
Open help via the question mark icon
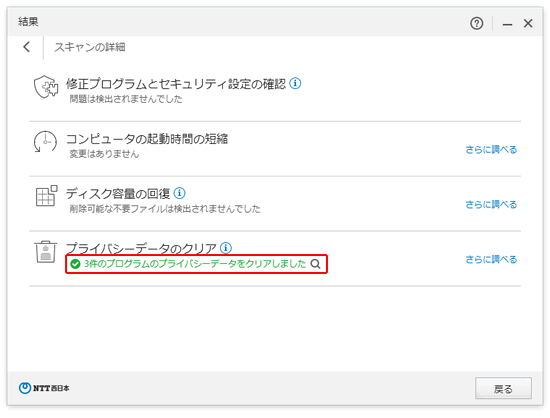[476, 23]
